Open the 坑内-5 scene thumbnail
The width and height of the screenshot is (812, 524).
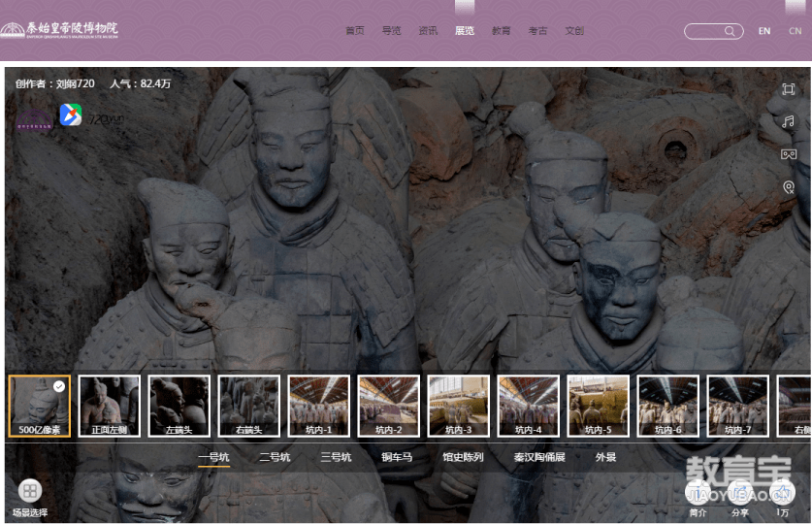599,407
